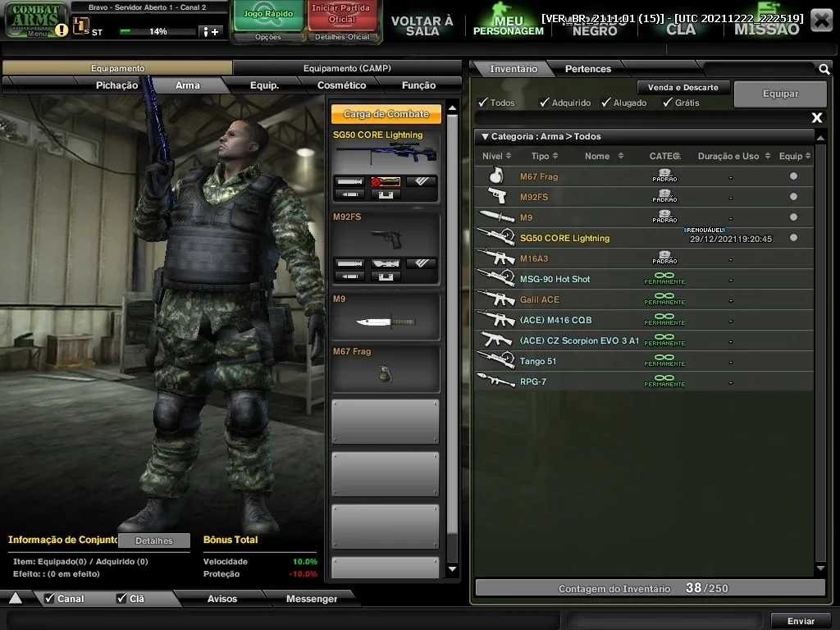Collapse the Categoria: Arma > Todos expander
840x630 pixels.
pos(485,137)
